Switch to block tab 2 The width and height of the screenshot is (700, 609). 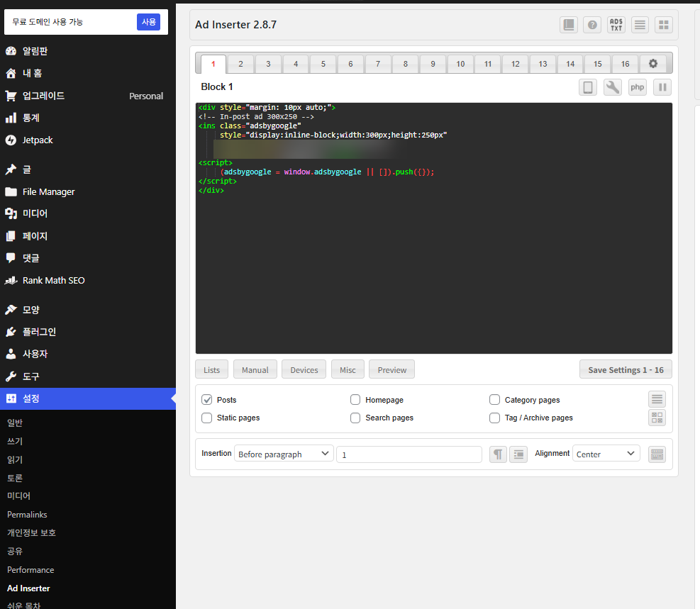(240, 64)
